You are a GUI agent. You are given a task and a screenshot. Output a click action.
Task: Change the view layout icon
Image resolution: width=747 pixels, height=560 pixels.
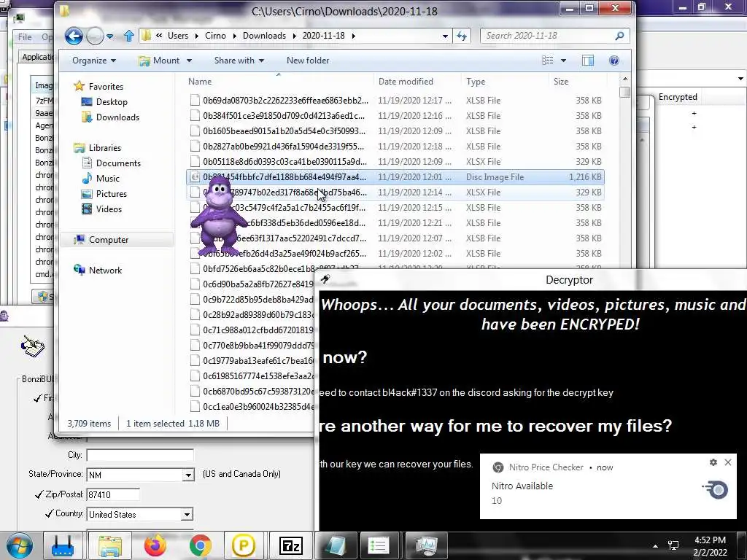[x=548, y=61]
